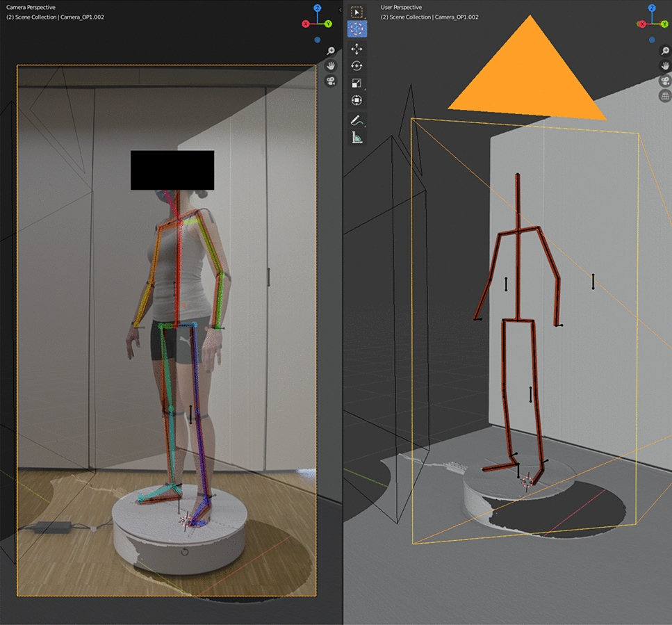The width and height of the screenshot is (672, 625).
Task: Select the Scale tool in toolbar
Action: (x=357, y=83)
